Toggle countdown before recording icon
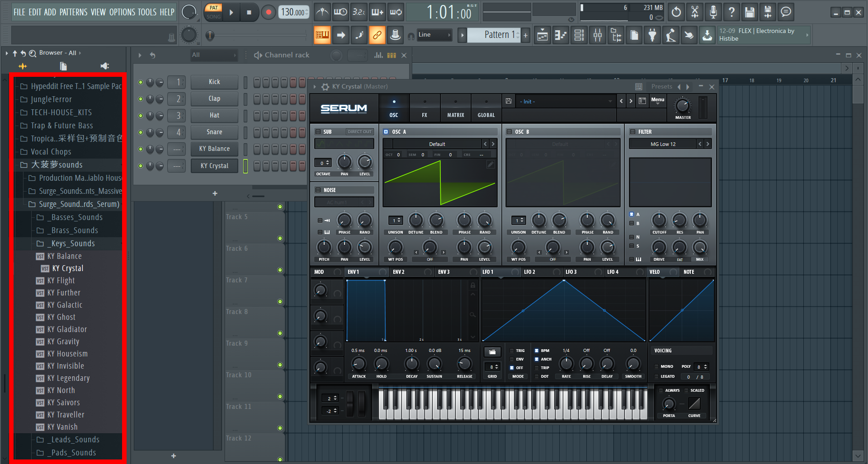This screenshot has width=868, height=464. click(359, 12)
